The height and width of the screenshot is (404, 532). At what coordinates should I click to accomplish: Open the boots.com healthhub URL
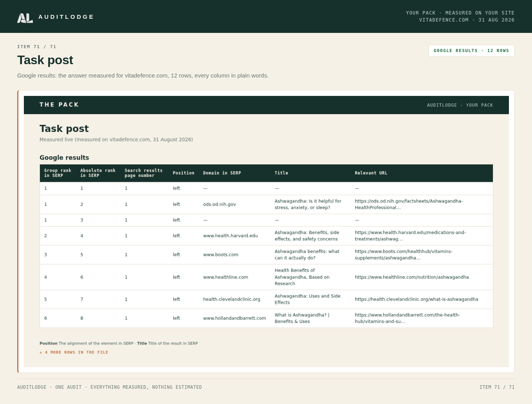(x=403, y=254)
